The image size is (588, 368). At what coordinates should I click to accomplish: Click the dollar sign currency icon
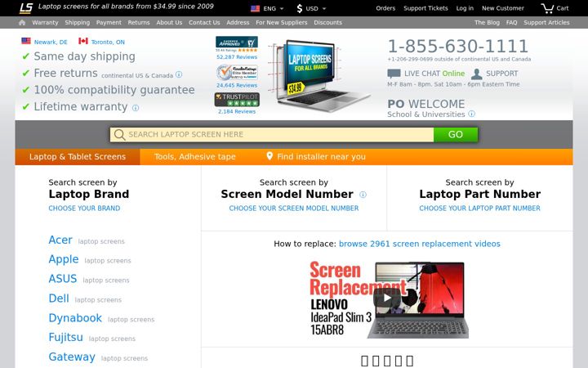pos(299,8)
